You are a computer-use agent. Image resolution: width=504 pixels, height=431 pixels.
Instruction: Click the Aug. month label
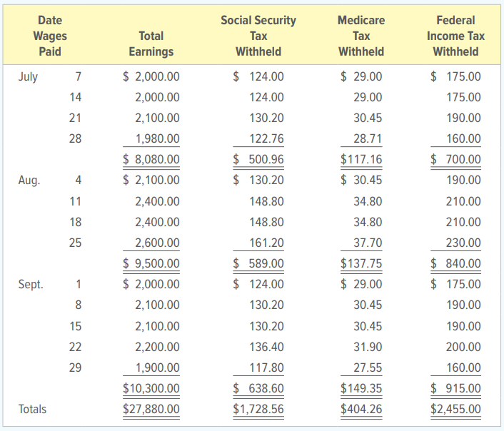(29, 181)
